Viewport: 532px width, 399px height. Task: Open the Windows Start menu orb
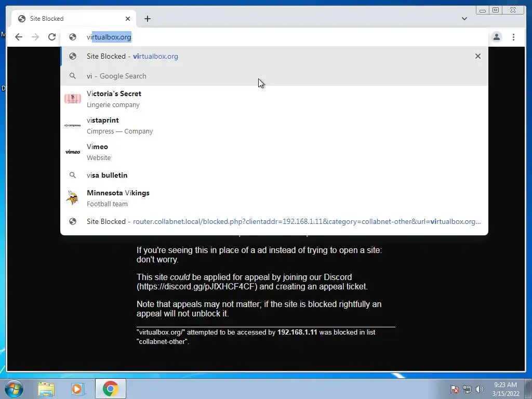(x=14, y=389)
